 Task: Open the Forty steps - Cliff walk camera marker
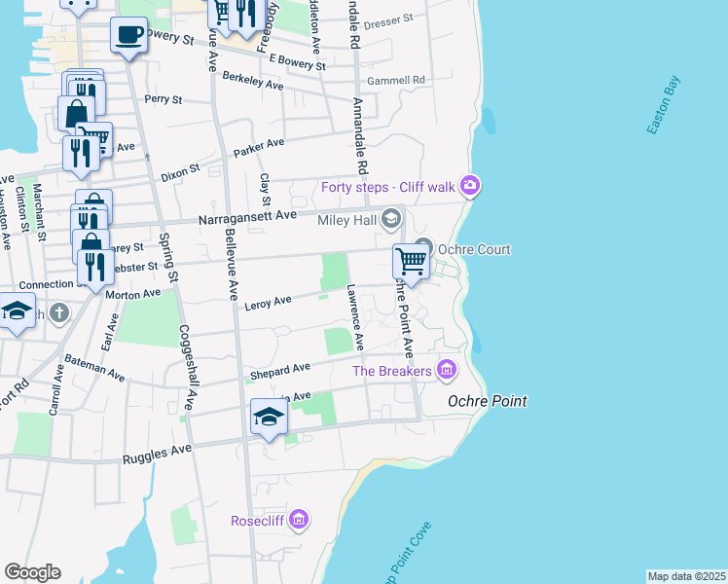click(470, 186)
